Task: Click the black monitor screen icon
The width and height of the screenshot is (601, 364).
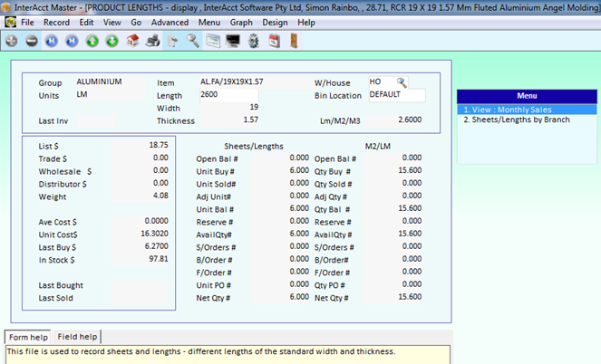Action: [233, 41]
